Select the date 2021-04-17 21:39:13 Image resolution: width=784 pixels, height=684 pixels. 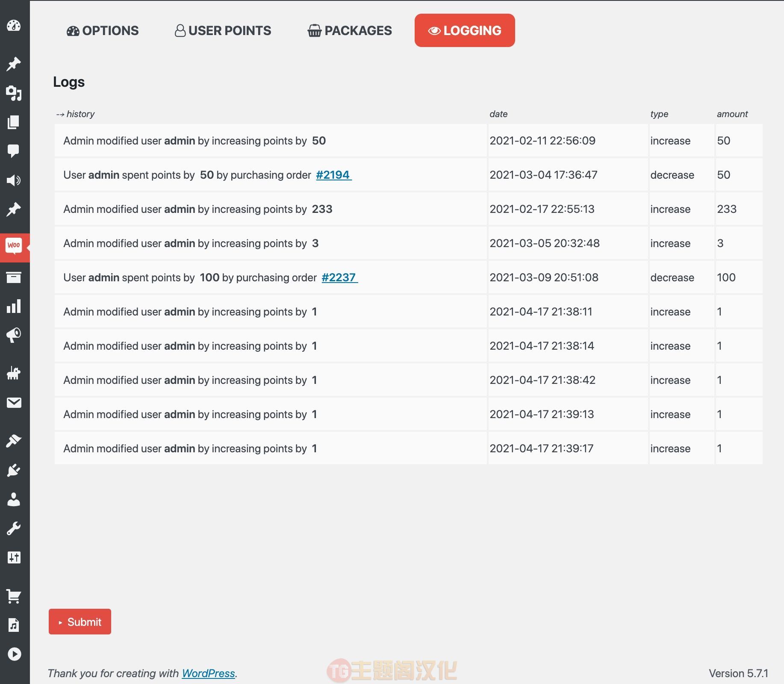coord(542,414)
